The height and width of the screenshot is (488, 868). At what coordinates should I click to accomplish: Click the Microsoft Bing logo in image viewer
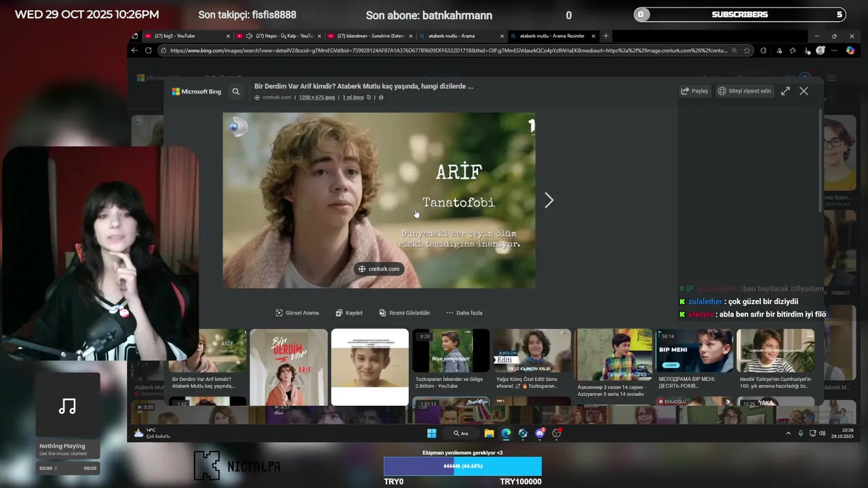click(x=197, y=91)
